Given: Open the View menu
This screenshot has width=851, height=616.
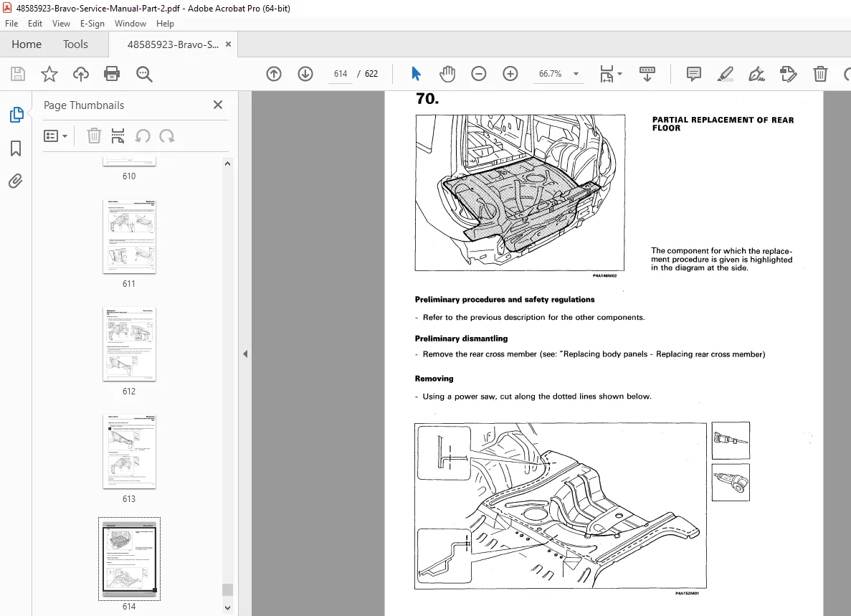Looking at the screenshot, I should pyautogui.click(x=61, y=24).
